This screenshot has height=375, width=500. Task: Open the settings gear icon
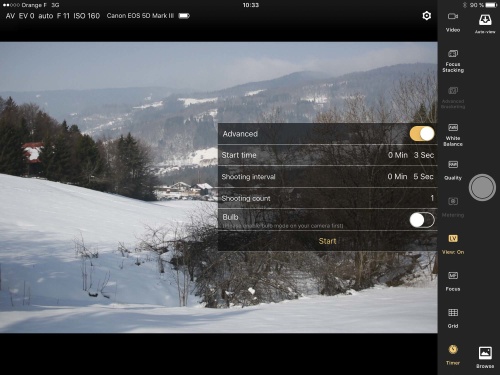[426, 16]
